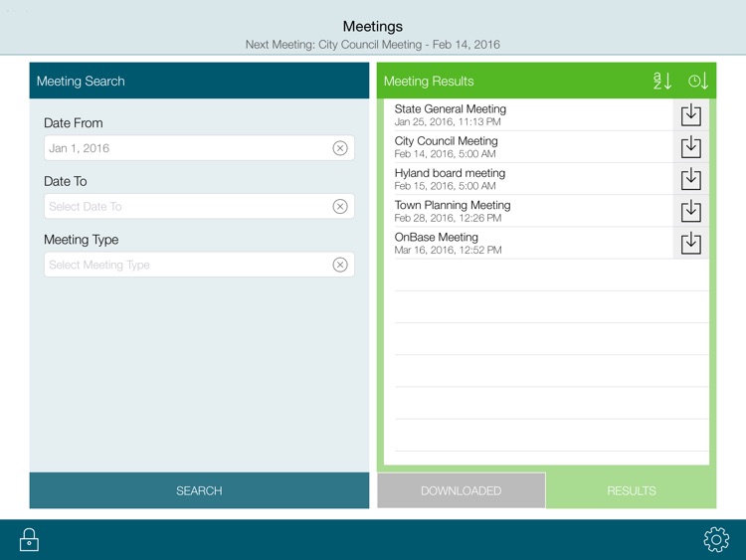
Task: Select the Date To label
Action: tap(66, 181)
